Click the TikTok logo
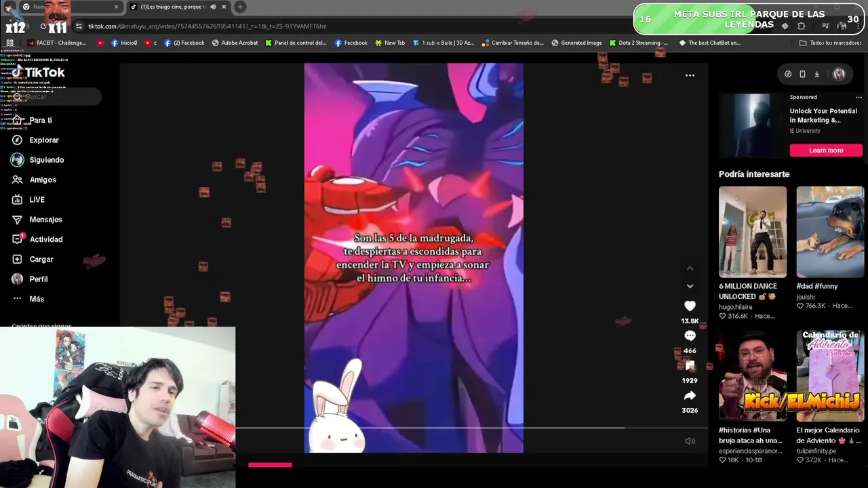868x488 pixels. pyautogui.click(x=39, y=73)
